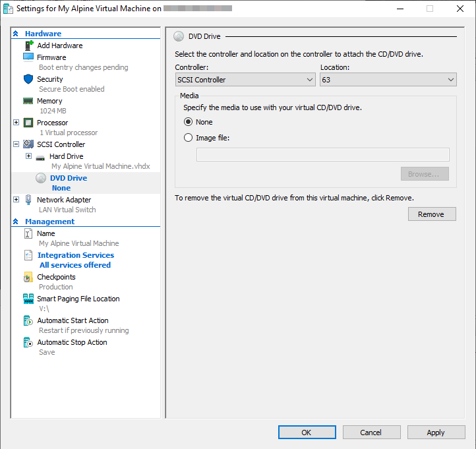Click the Add Hardware icon
The height and width of the screenshot is (449, 476).
coord(28,45)
